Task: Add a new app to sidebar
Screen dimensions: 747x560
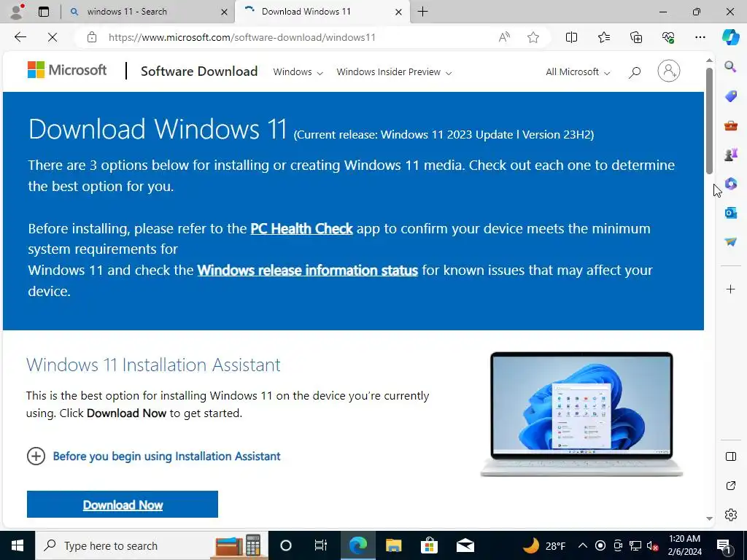Action: click(730, 289)
